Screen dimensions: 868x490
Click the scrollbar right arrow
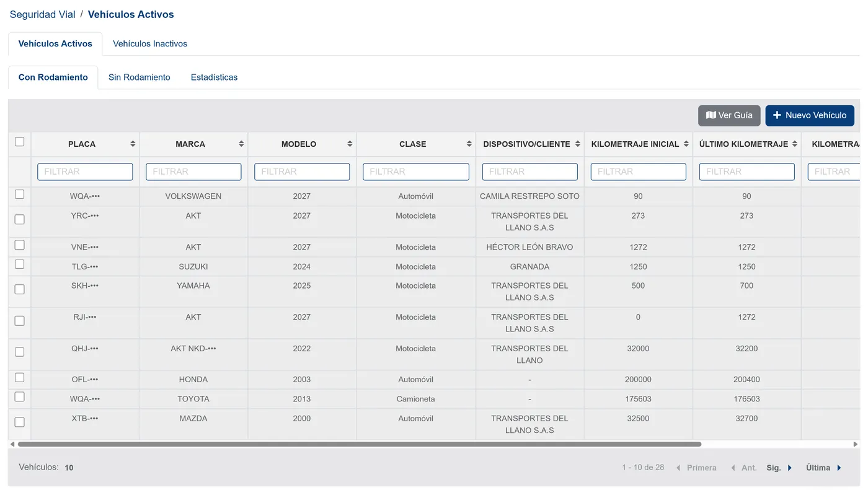coord(856,444)
